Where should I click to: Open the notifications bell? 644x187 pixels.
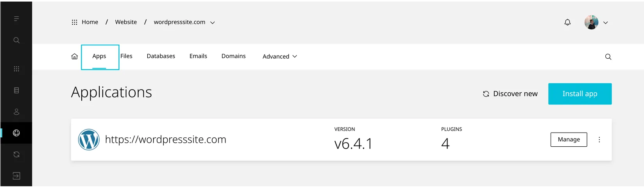(x=567, y=22)
